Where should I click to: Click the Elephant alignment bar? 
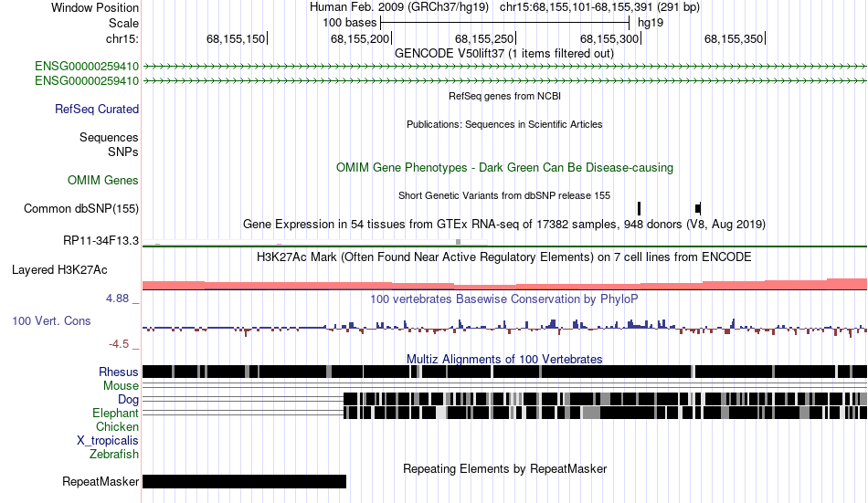pos(605,413)
